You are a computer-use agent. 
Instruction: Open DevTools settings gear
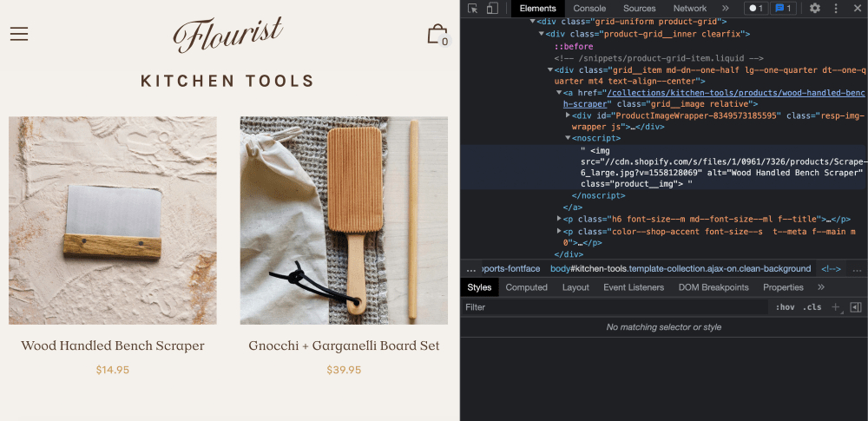click(x=815, y=9)
